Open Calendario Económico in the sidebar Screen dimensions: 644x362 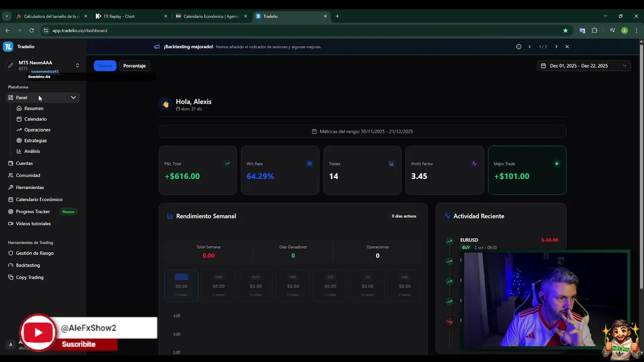[x=39, y=200]
